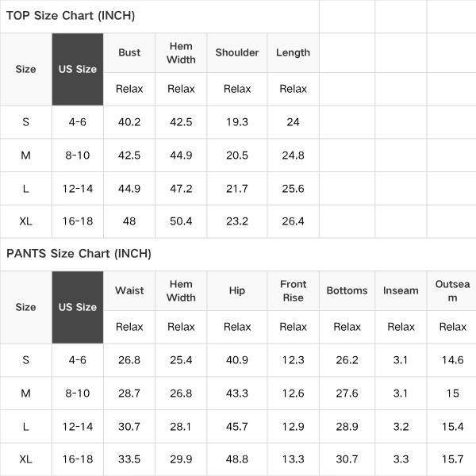This screenshot has height=476, width=476.
Task: Select the Waist column header
Action: [129, 290]
